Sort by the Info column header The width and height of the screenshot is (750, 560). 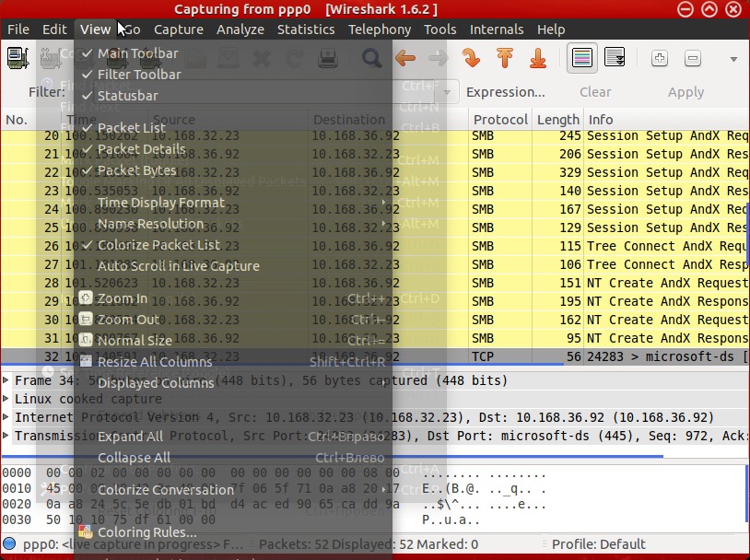click(666, 120)
